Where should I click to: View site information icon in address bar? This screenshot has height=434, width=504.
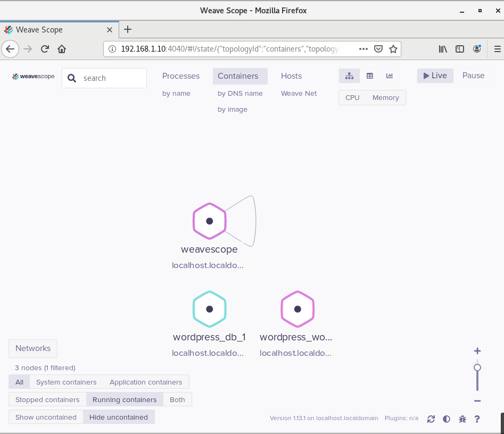click(x=112, y=49)
